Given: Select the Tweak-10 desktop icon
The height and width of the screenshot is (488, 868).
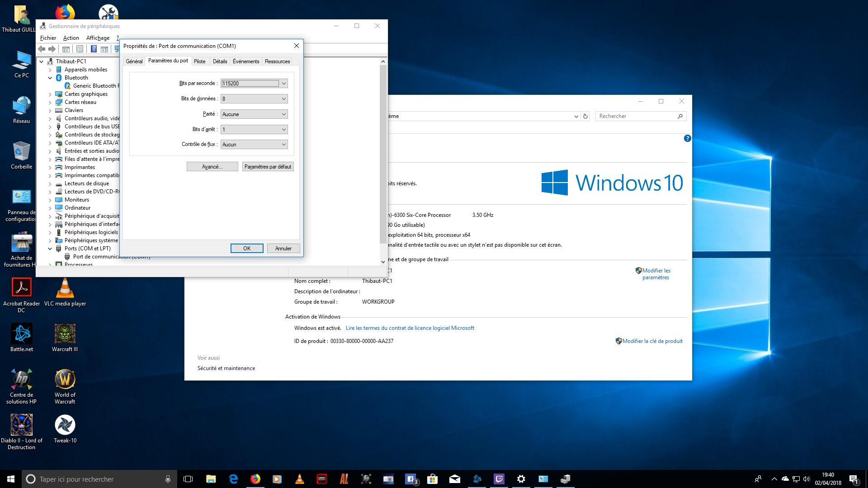Looking at the screenshot, I should 65,429.
